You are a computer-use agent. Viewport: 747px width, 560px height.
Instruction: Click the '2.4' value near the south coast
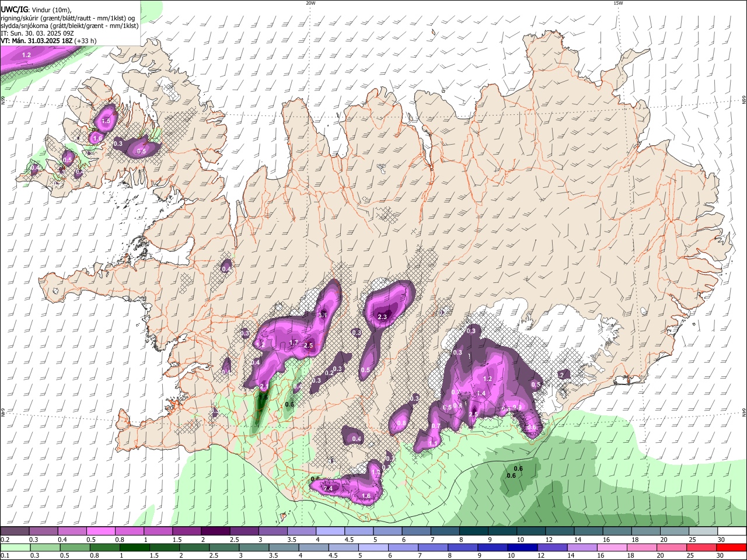328,488
